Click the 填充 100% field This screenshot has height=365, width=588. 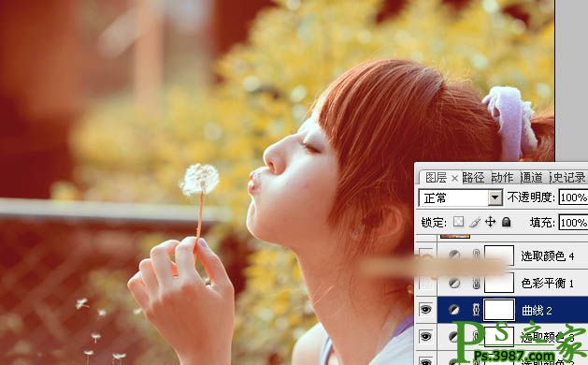coord(573,223)
